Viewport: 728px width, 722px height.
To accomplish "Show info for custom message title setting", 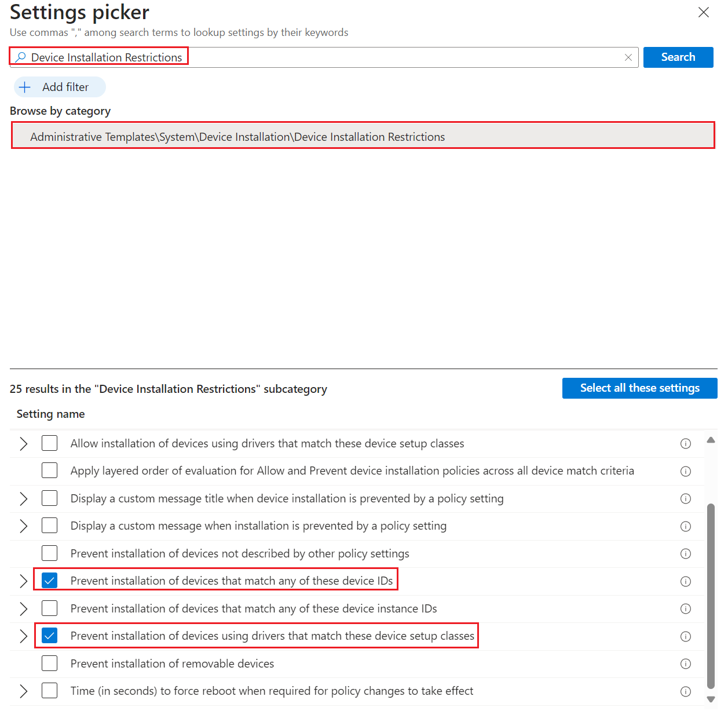I will (x=686, y=499).
